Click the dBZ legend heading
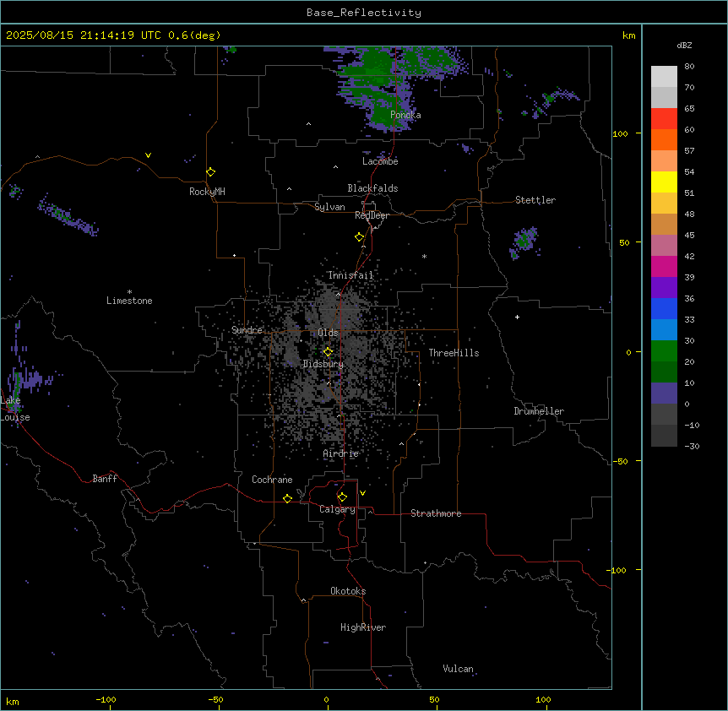The width and height of the screenshot is (728, 711). tap(684, 46)
